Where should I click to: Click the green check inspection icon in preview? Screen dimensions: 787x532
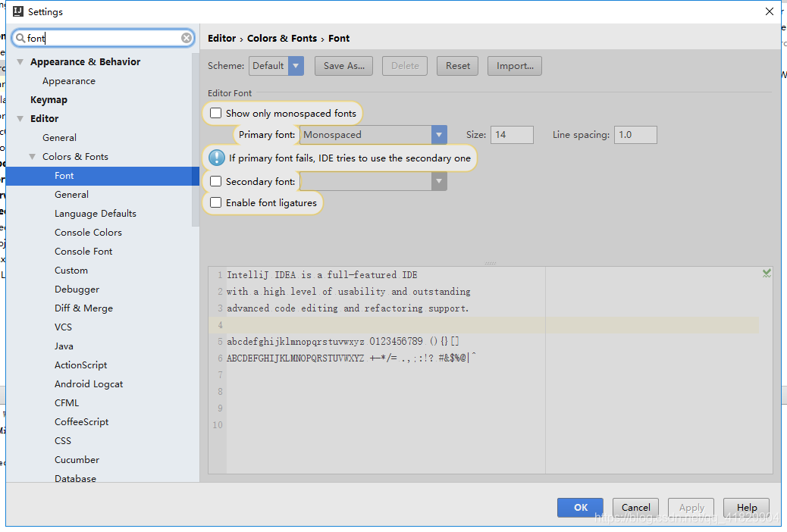[767, 274]
